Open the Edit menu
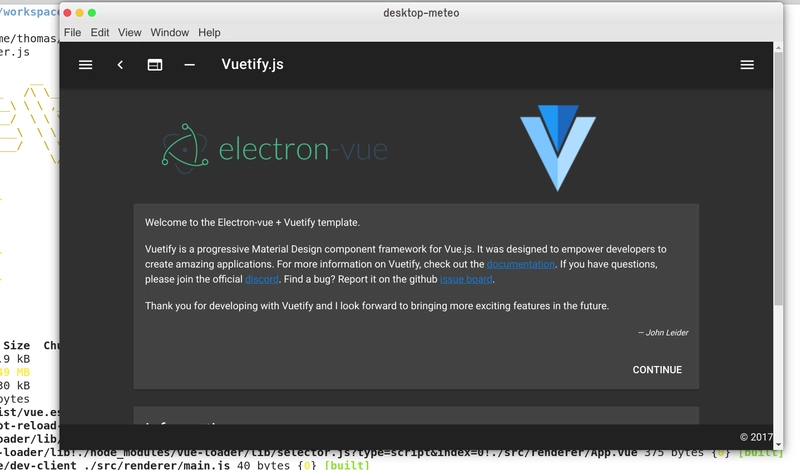The height and width of the screenshot is (470, 800). 100,33
